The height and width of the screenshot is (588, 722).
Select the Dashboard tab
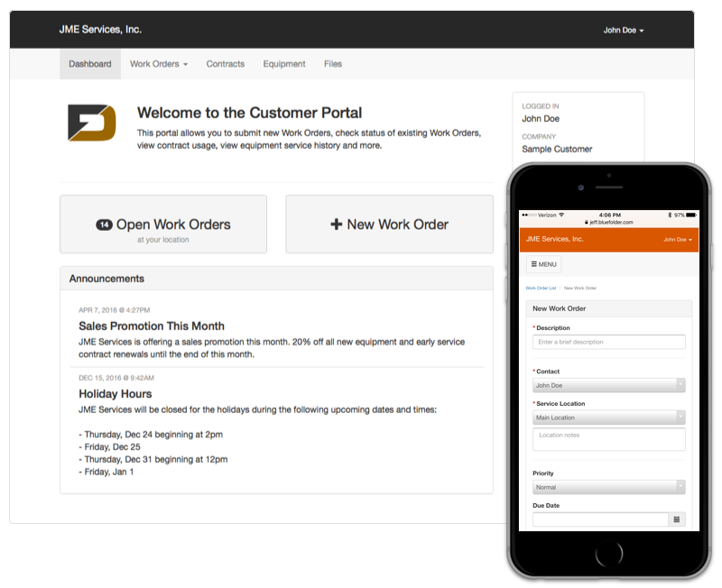click(x=90, y=64)
